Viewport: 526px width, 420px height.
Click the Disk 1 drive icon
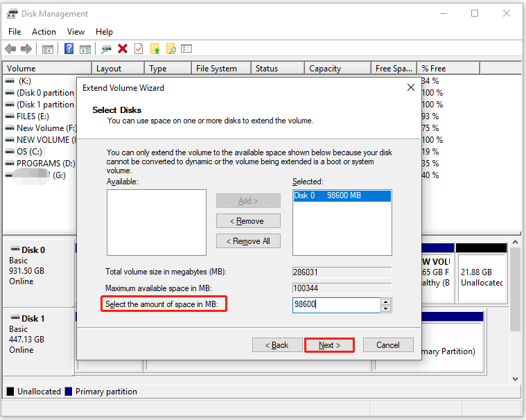click(15, 317)
